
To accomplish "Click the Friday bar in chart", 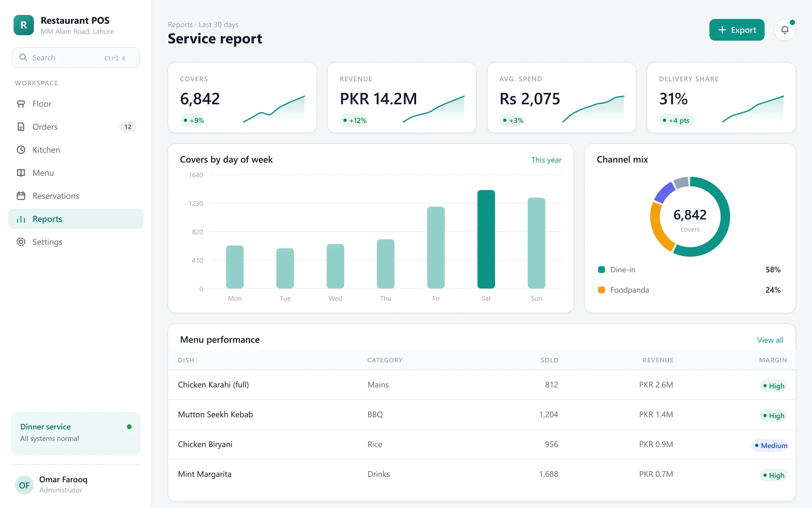I will click(436, 248).
